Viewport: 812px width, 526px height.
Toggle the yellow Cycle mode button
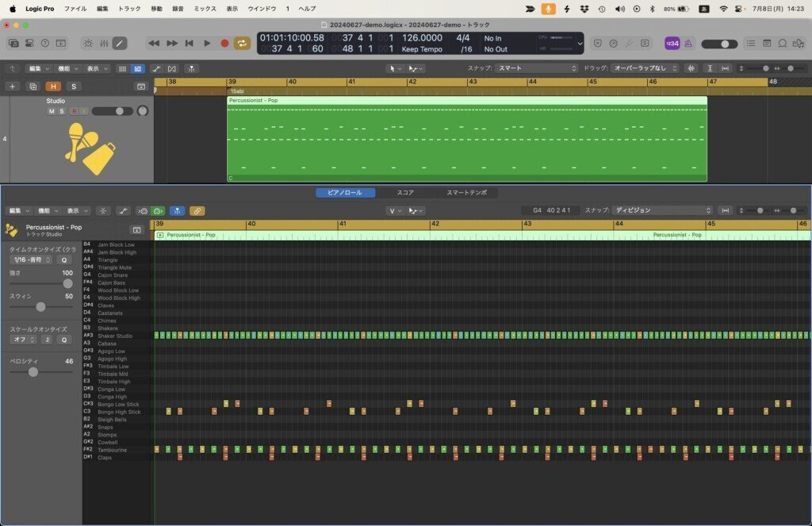click(x=242, y=44)
